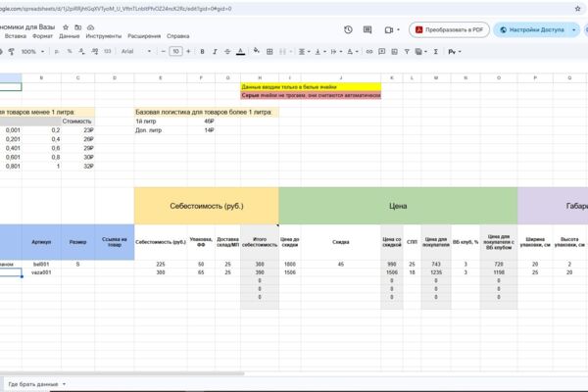Open the Формат menu
Screen dimensions: 588x392
(x=42, y=36)
